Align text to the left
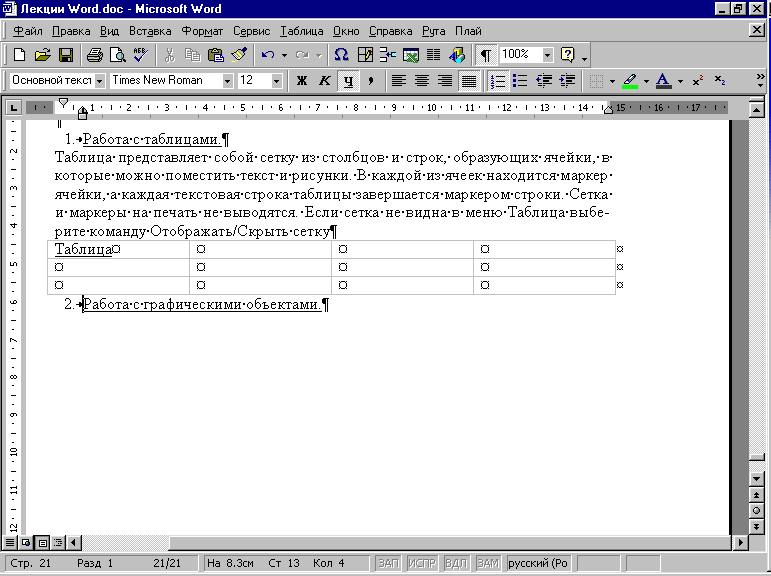Image resolution: width=771 pixels, height=576 pixels. click(x=399, y=81)
